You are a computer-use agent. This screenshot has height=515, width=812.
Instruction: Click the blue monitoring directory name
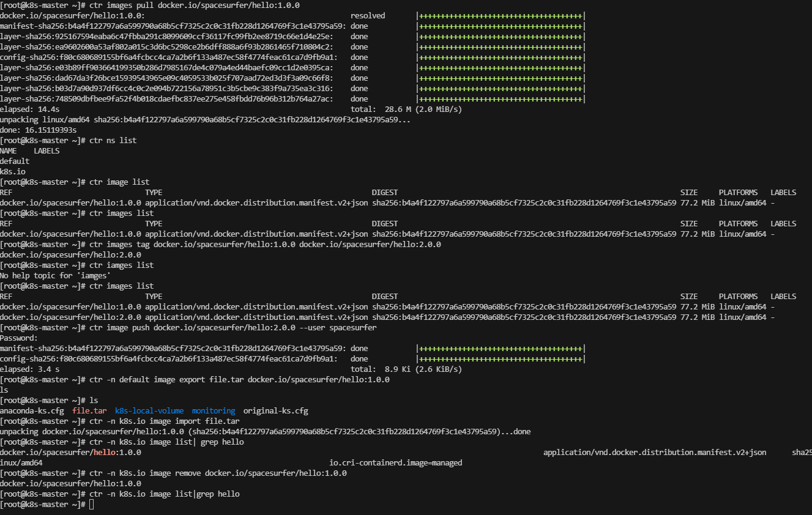coord(213,411)
